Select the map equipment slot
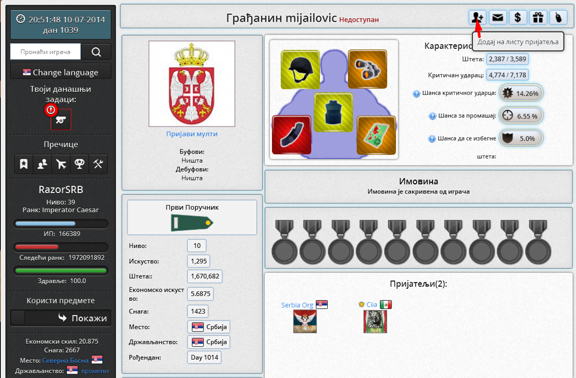Viewport: 576px width, 378px height. point(377,135)
